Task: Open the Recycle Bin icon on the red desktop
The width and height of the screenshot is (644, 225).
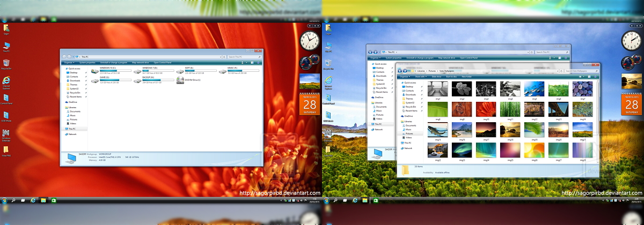Action: tap(6, 64)
